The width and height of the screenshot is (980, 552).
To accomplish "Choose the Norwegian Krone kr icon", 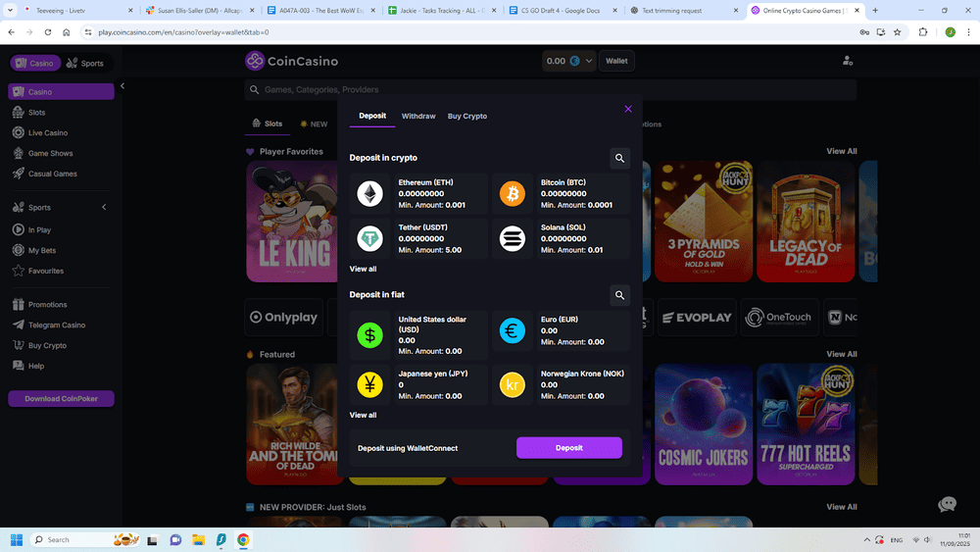I will [x=512, y=384].
